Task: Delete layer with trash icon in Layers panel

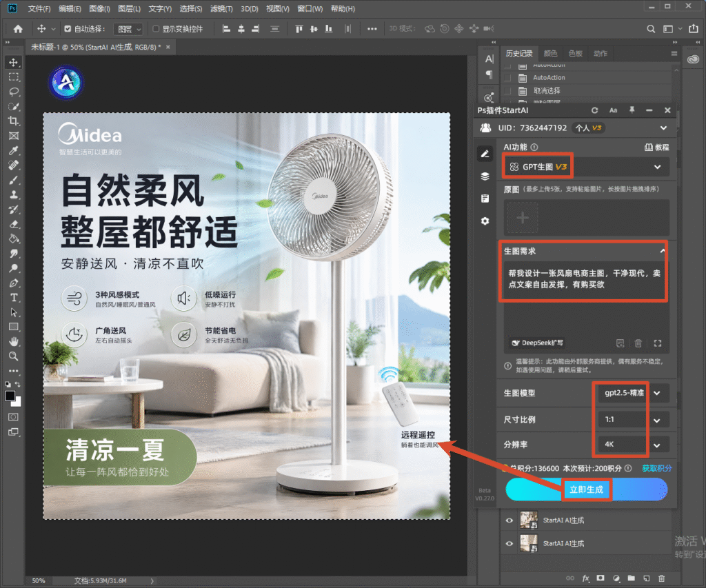Action: (x=661, y=578)
